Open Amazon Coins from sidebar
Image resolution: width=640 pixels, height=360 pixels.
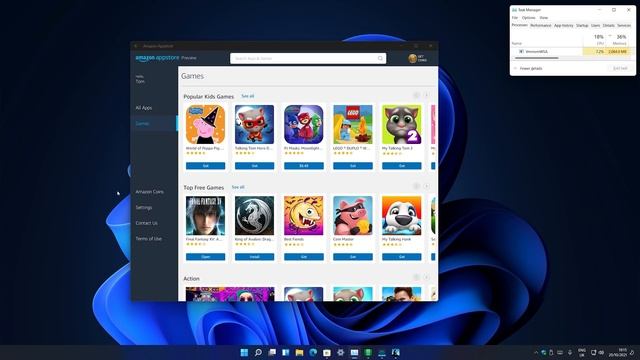coord(149,192)
